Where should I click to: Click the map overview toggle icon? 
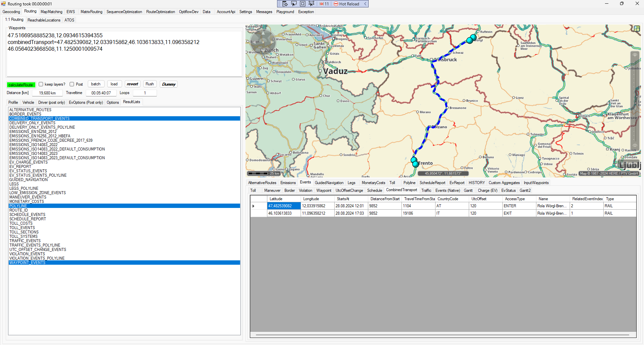pyautogui.click(x=637, y=29)
